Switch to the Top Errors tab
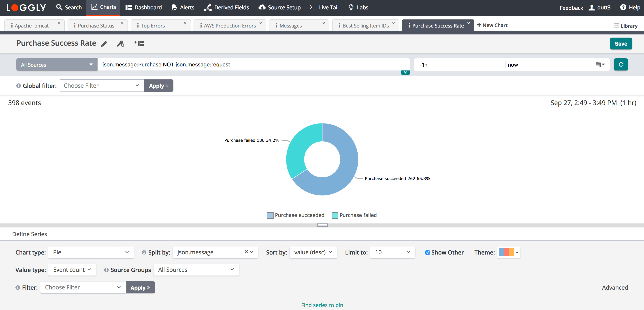 tap(153, 26)
